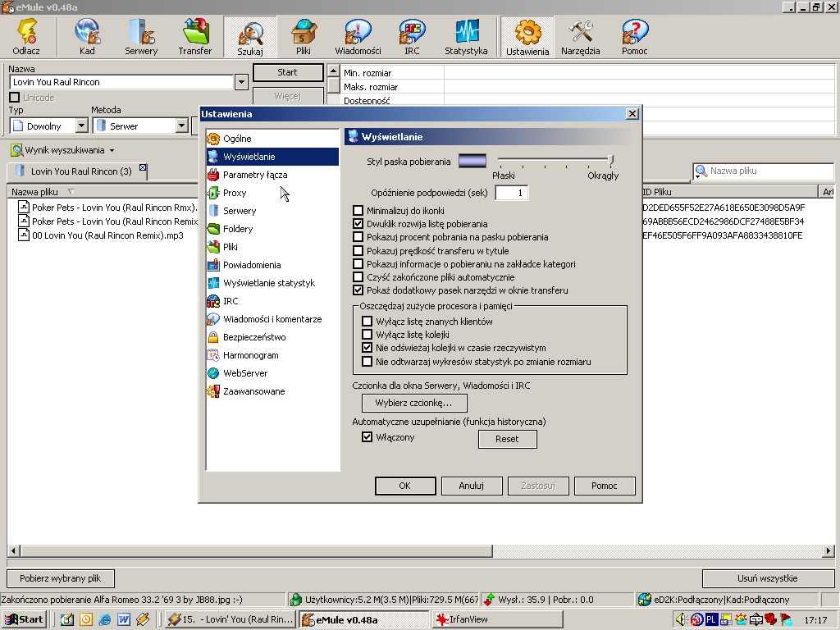Toggle Unicode checkbox in search panel
This screenshot has width=840, height=630.
[x=15, y=98]
